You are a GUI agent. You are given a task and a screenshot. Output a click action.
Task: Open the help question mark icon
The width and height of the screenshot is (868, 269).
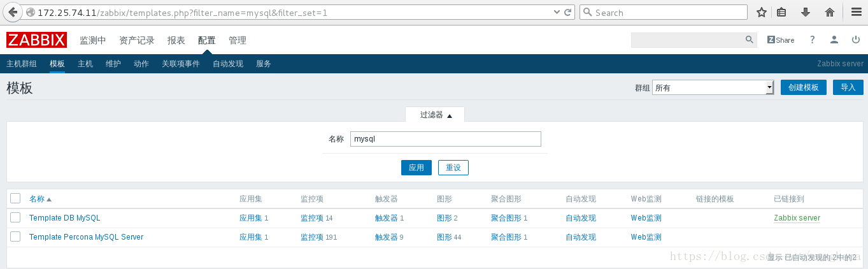click(812, 40)
